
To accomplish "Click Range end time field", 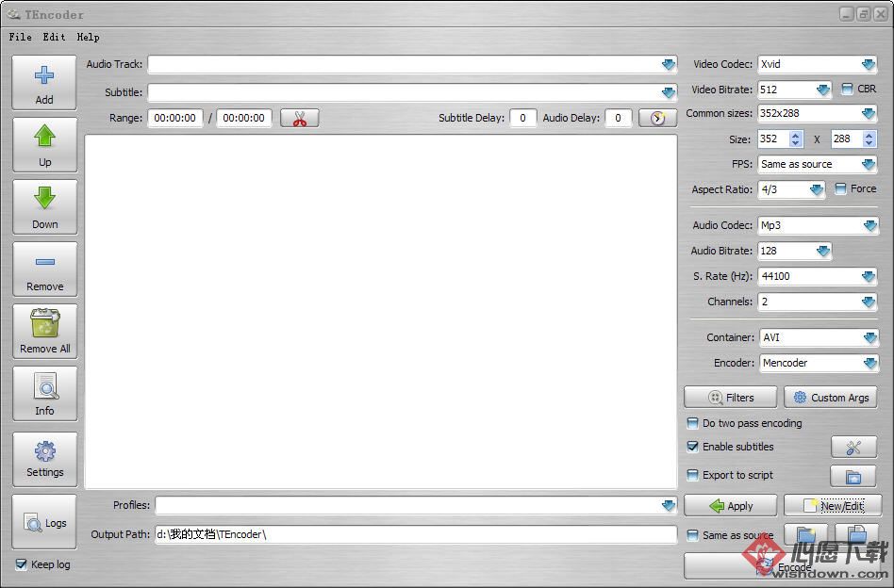I will [244, 118].
